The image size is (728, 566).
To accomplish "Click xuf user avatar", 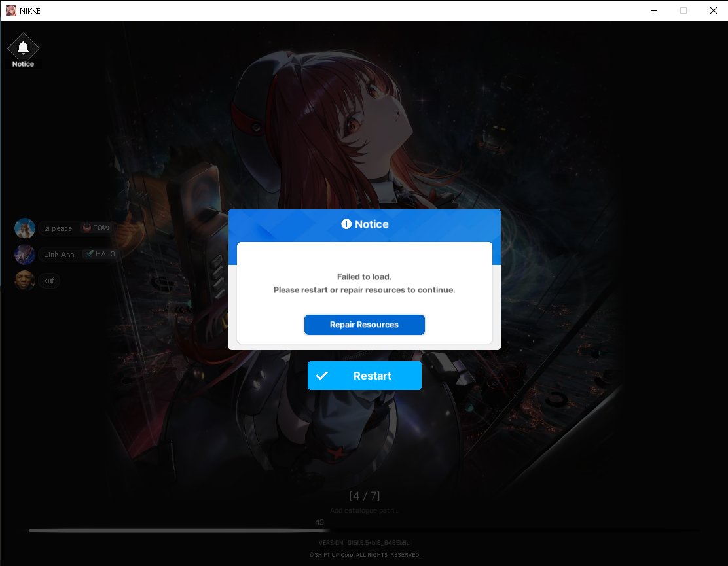I will [x=25, y=281].
